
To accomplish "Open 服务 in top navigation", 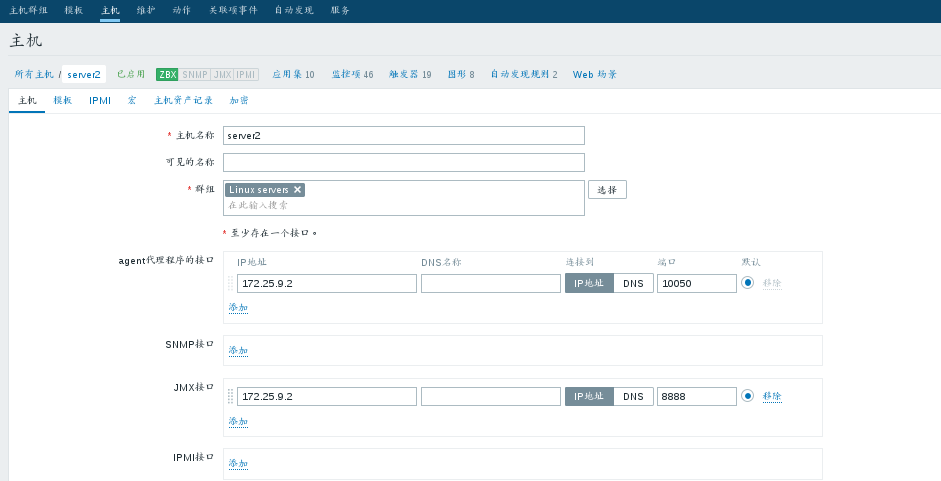I will [x=340, y=10].
